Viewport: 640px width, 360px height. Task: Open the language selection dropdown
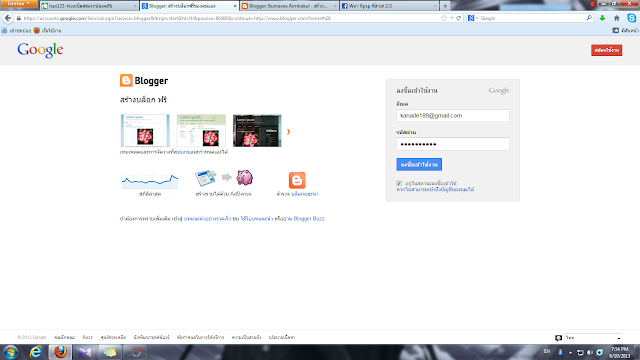(593, 338)
